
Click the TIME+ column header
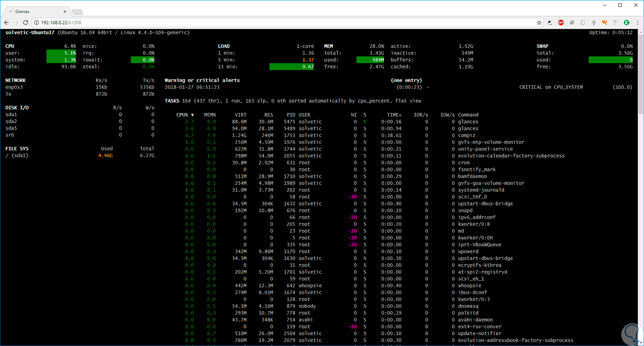tap(394, 115)
